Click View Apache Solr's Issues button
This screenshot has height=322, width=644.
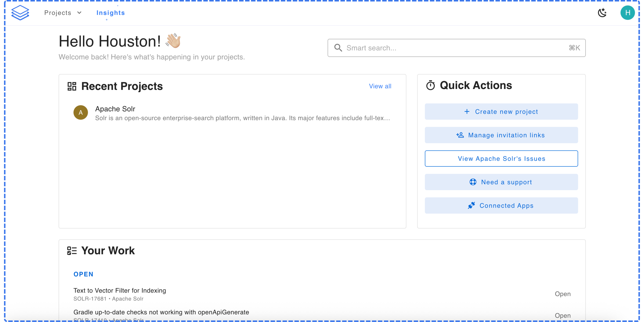pos(501,158)
